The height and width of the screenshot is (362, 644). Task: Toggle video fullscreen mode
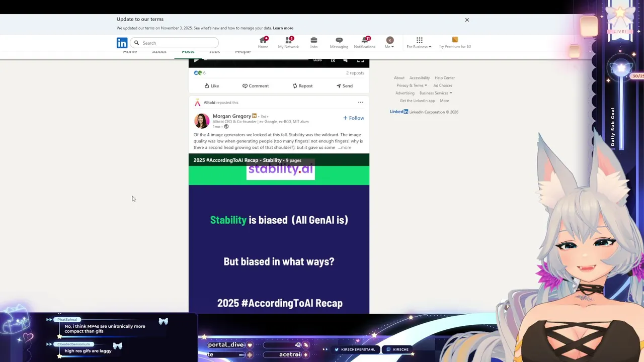pos(360,60)
